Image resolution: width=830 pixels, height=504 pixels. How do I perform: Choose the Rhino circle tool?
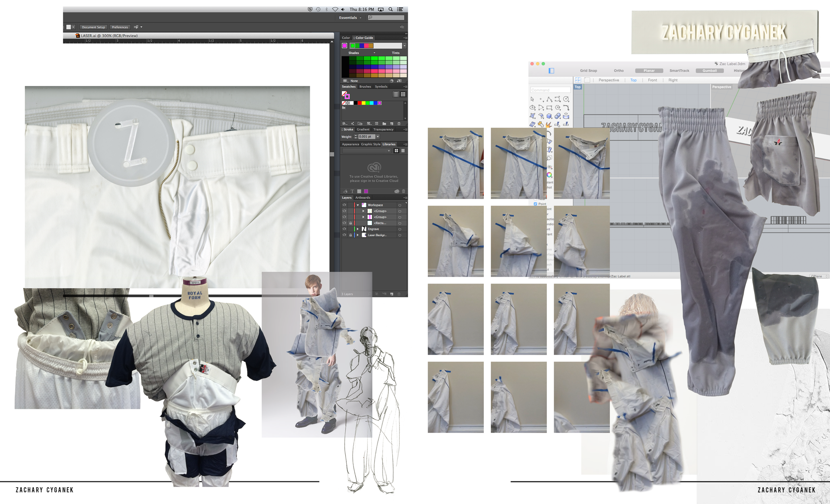click(x=566, y=99)
